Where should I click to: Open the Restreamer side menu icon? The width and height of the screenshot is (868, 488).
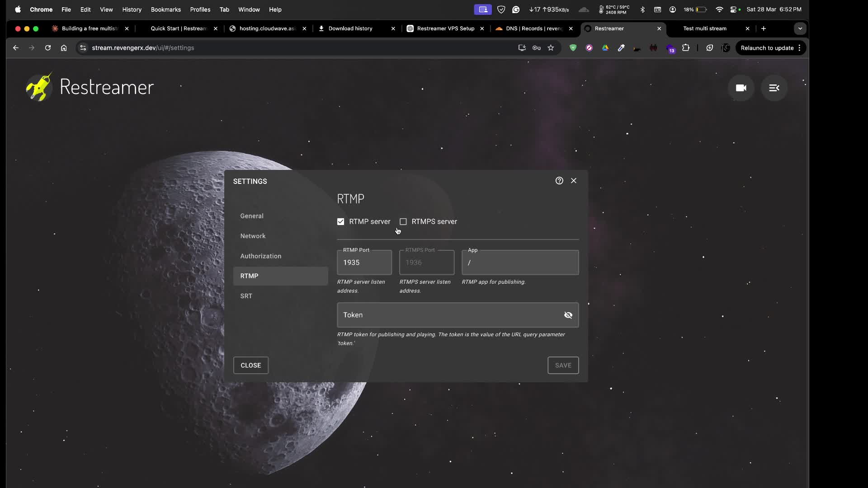(774, 88)
